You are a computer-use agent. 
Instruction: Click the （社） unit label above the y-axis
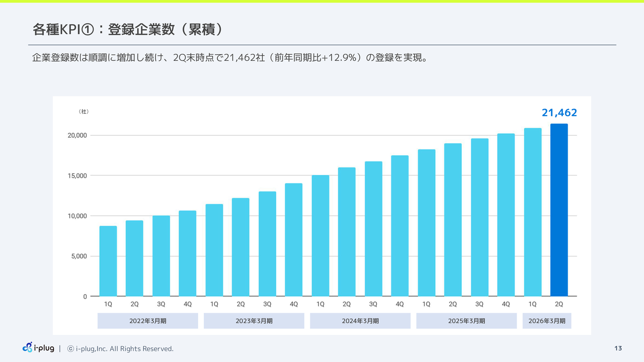[x=84, y=112]
